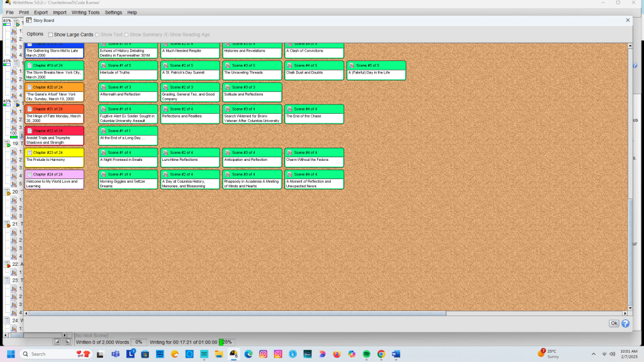Click the Story Board help question mark icon
This screenshot has width=644, height=362.
tap(626, 324)
